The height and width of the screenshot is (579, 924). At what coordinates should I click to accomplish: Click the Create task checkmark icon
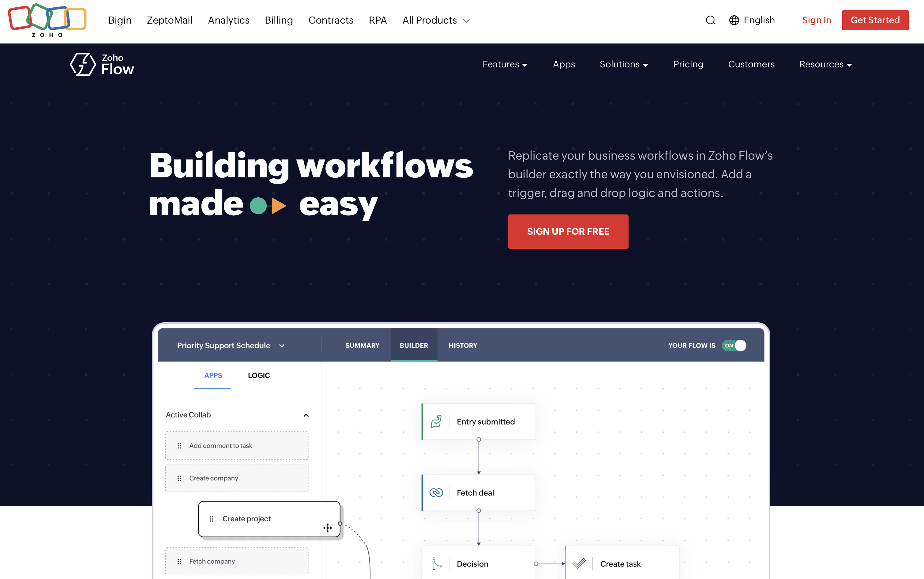click(579, 564)
